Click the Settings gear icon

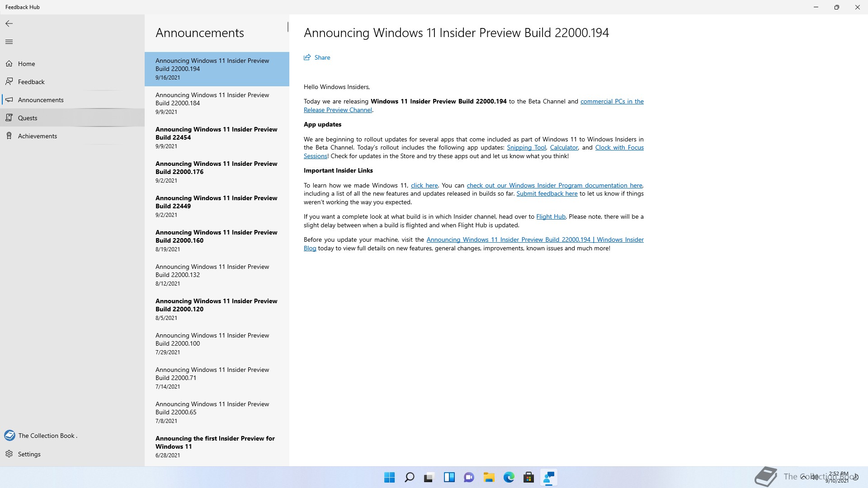pyautogui.click(x=9, y=454)
